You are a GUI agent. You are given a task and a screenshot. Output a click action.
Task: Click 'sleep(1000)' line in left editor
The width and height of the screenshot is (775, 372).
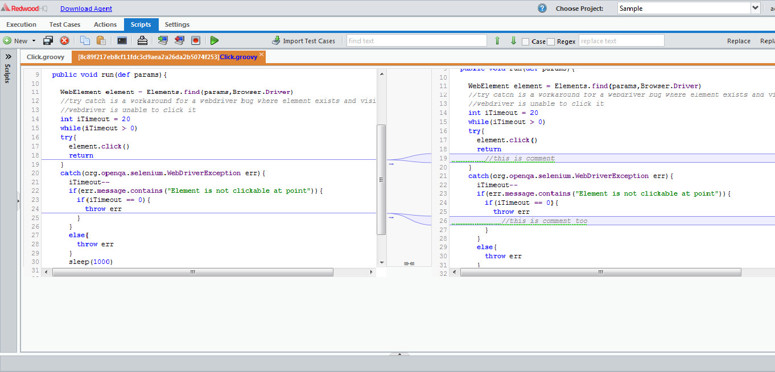pos(90,262)
